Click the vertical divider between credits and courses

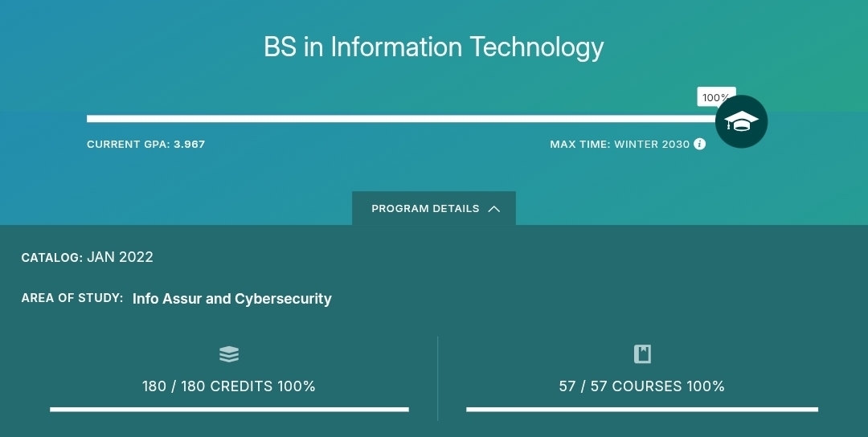pyautogui.click(x=438, y=378)
